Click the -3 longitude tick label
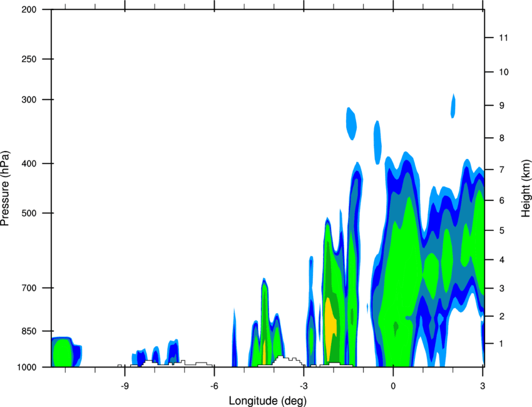 304,386
